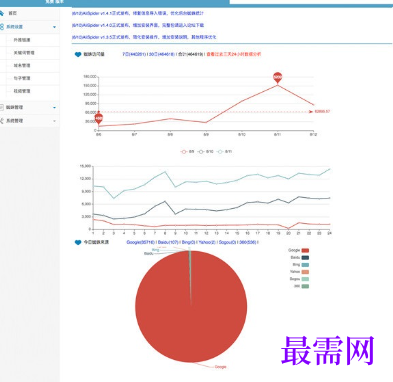Click the Sogou count link above pie
The image size is (393, 382).
click(227, 242)
